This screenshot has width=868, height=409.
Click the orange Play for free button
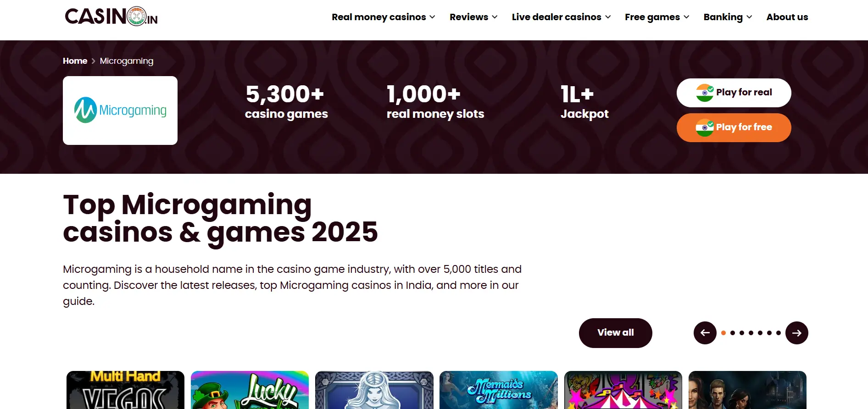pyautogui.click(x=734, y=127)
